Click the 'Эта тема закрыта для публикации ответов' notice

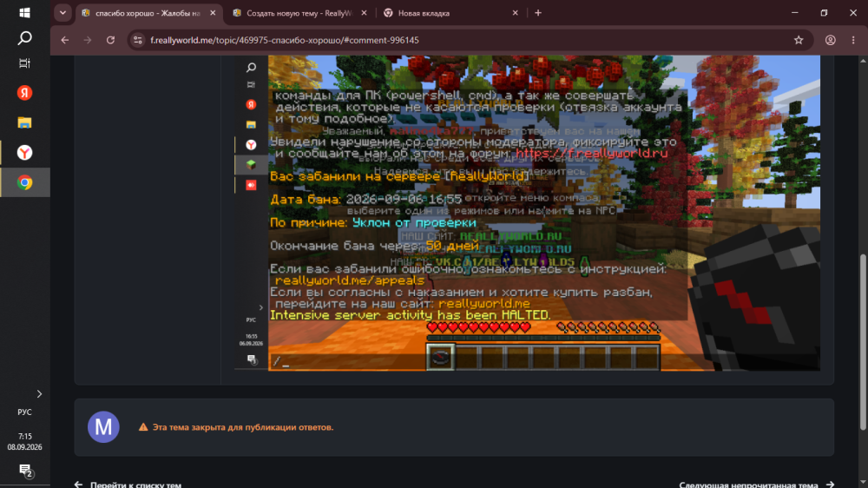click(x=243, y=427)
